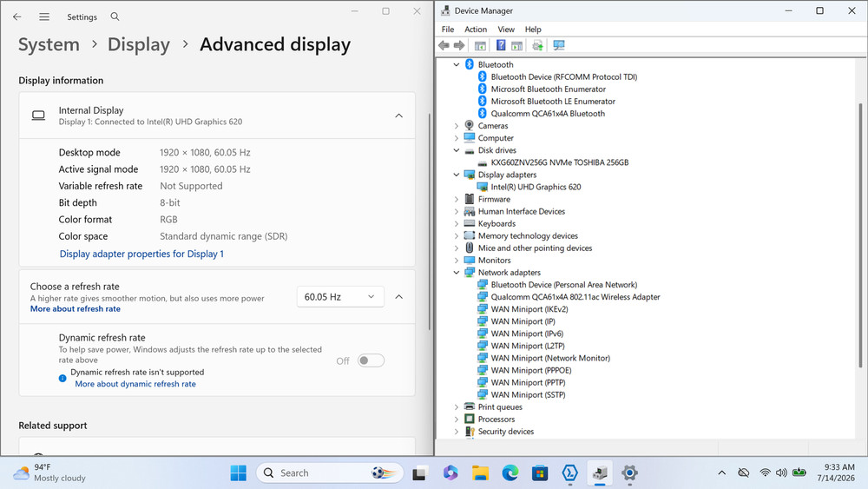Click the Update driver toolbar icon

[x=537, y=45]
